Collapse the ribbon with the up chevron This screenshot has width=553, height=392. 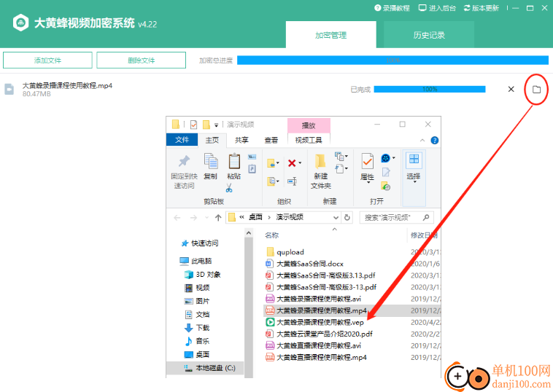422,141
